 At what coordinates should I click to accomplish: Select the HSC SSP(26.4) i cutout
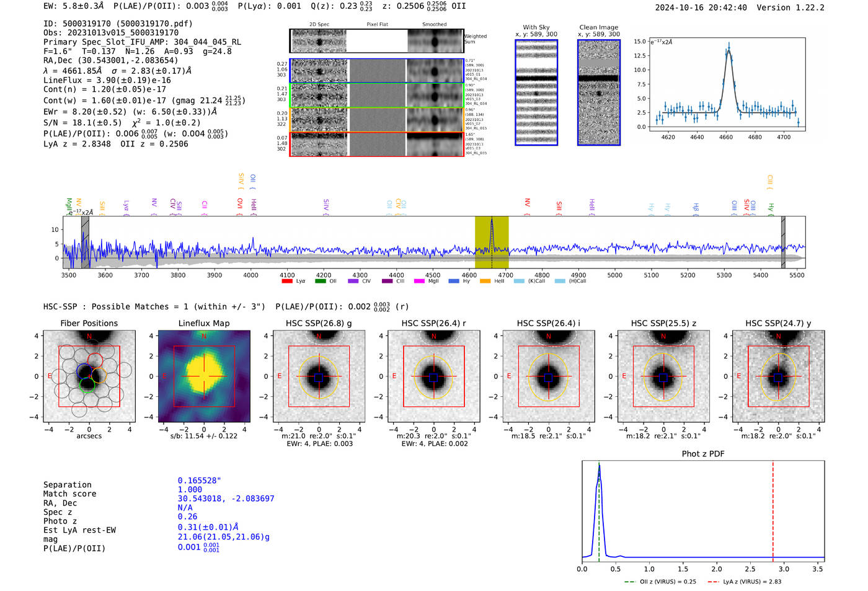pyautogui.click(x=548, y=376)
